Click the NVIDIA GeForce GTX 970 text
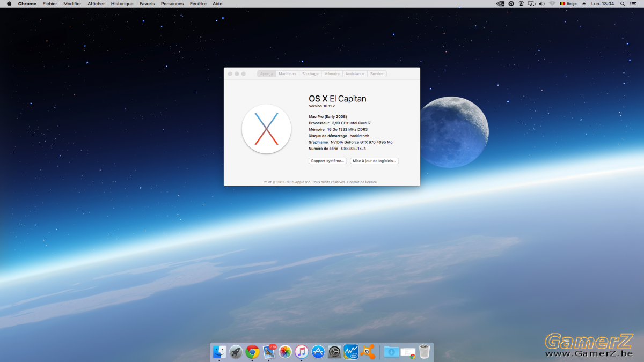The width and height of the screenshot is (644, 362). [361, 142]
